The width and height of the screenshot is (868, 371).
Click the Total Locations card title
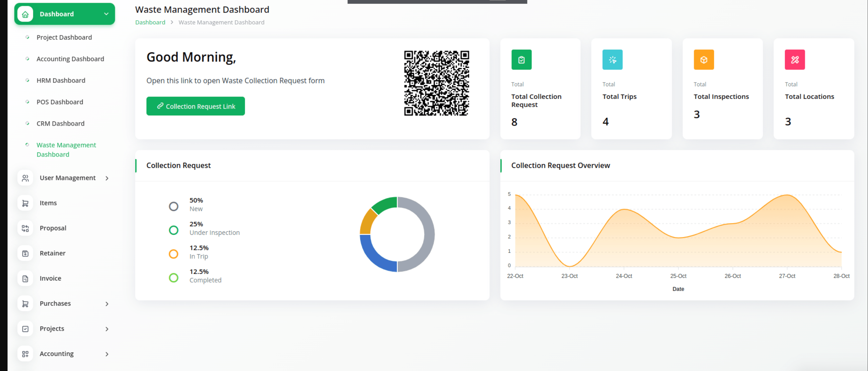[809, 97]
